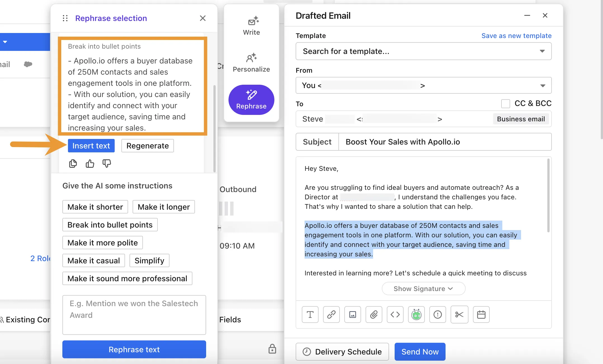Screen dimensions: 603x364
Task: Click the calendar meeting icon
Action: 481,315
